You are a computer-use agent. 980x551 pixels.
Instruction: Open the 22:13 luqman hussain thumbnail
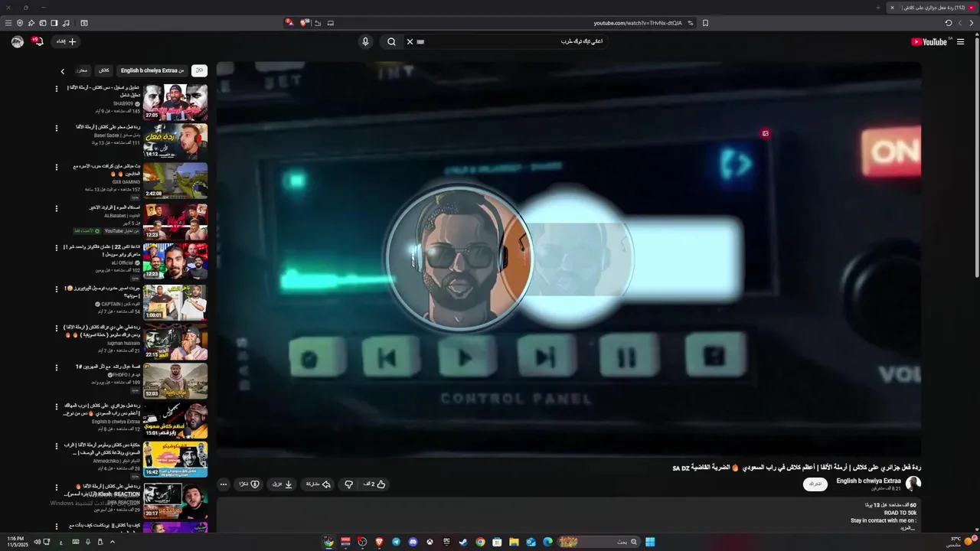(x=175, y=341)
